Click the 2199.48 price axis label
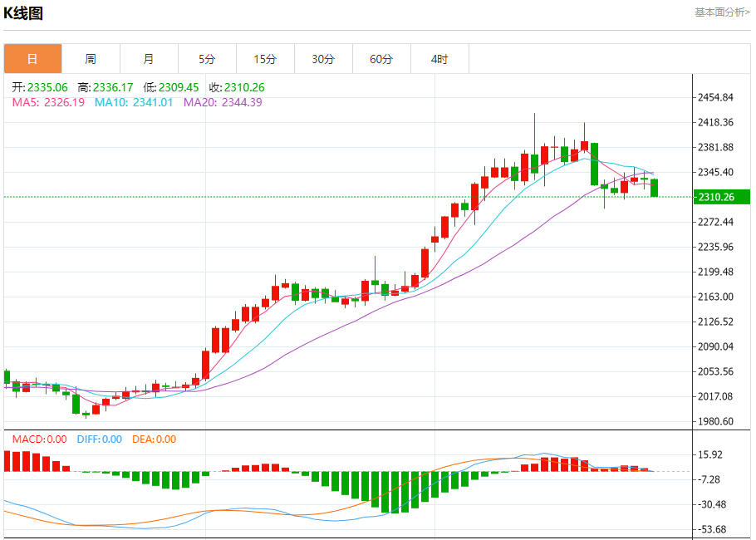The height and width of the screenshot is (540, 756). (715, 272)
